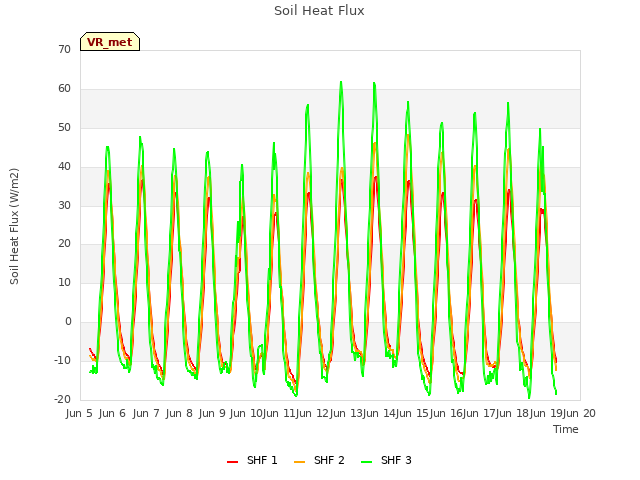640x480 pixels.
Task: Toggle the SHF 1 legend entry
Action: pyautogui.click(x=252, y=460)
